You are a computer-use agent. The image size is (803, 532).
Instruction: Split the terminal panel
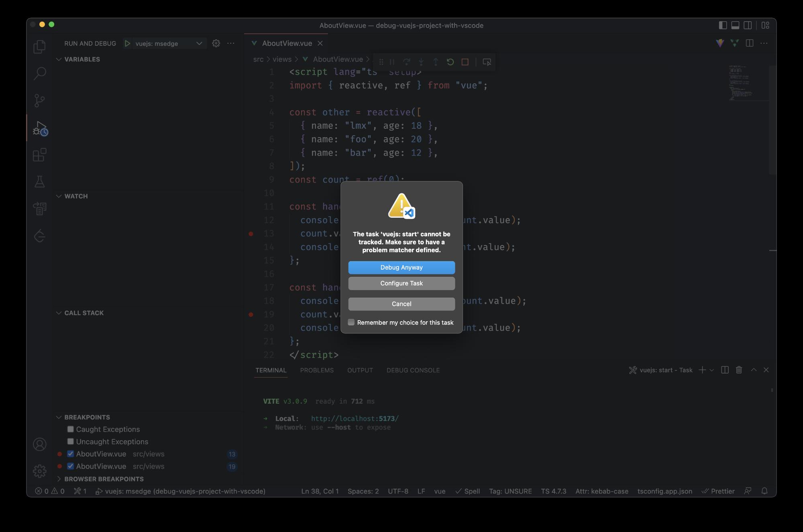click(x=725, y=370)
